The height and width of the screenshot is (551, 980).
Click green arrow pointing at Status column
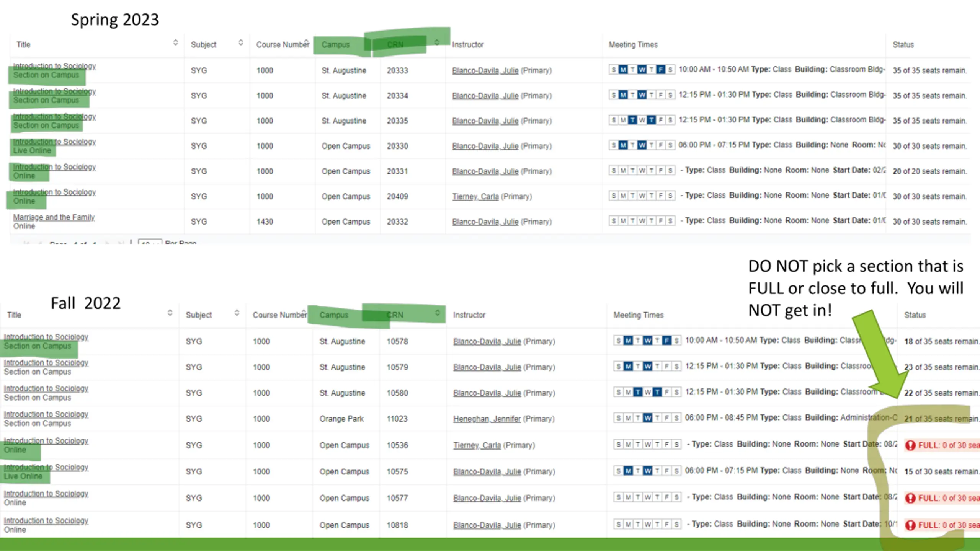(x=880, y=354)
